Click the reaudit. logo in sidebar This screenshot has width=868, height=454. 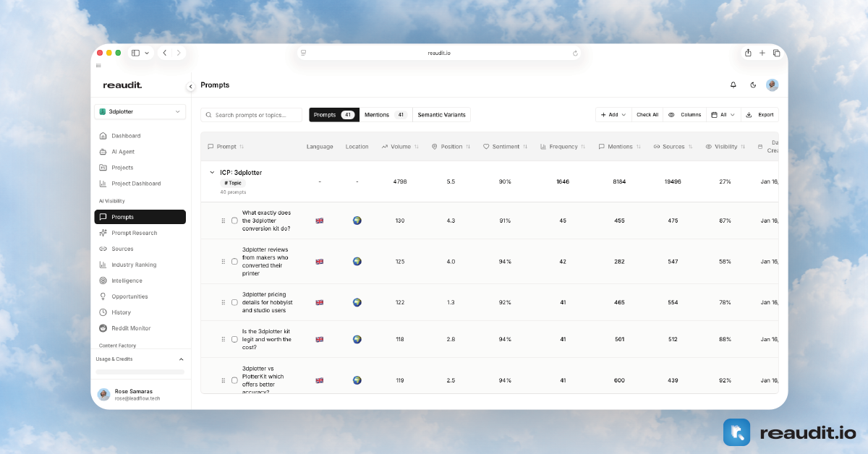coord(122,85)
